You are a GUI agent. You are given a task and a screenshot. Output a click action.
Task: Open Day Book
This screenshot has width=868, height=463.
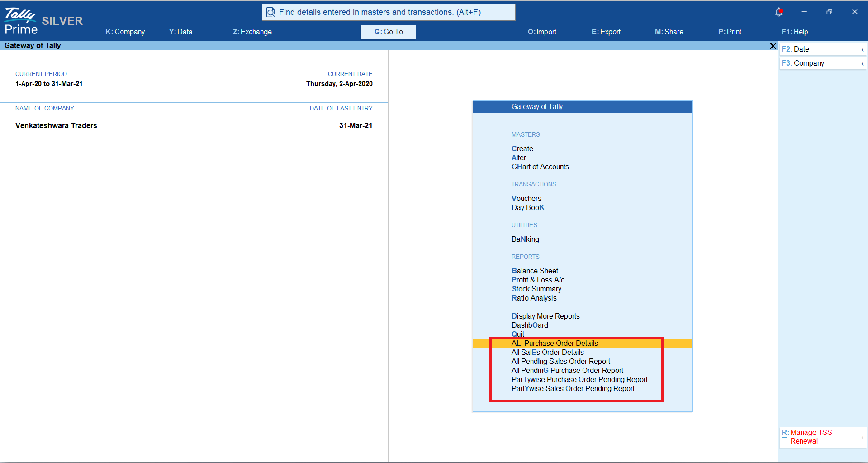pos(528,208)
